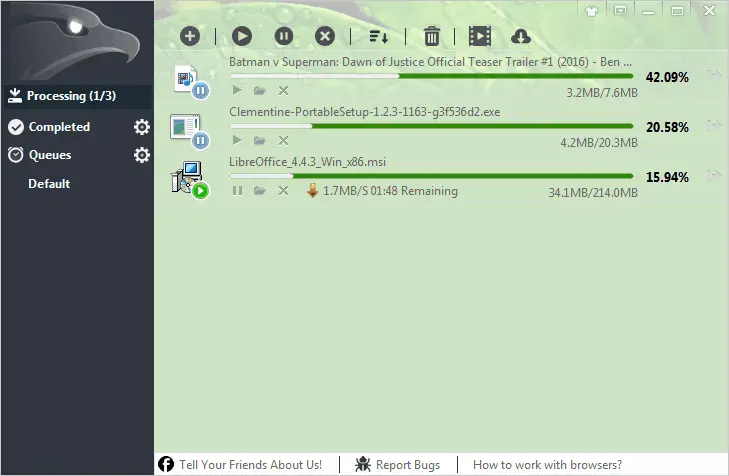Click the Facebook icon in footer
The height and width of the screenshot is (476, 729).
pyautogui.click(x=166, y=464)
